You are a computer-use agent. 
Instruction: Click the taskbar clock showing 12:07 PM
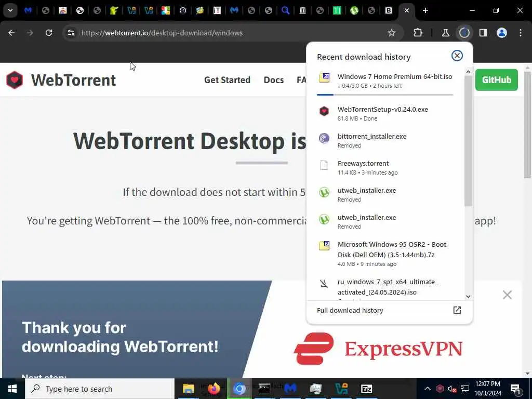tap(487, 389)
